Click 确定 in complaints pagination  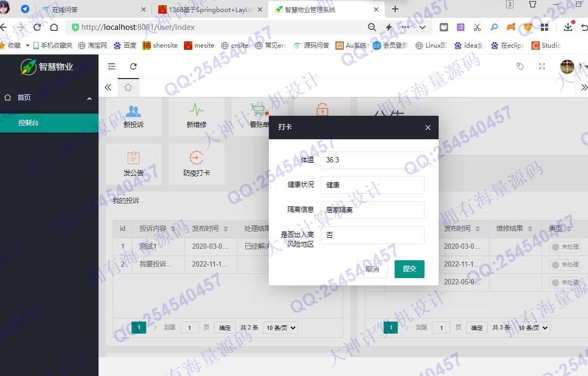(225, 328)
